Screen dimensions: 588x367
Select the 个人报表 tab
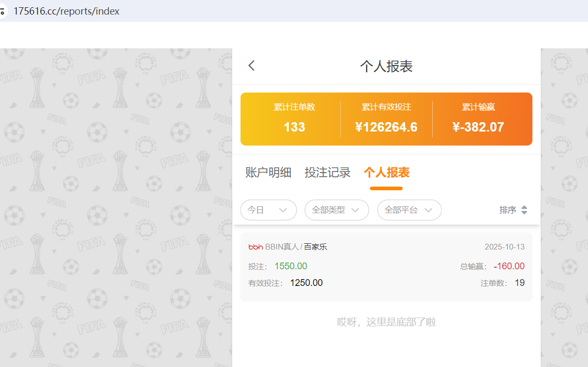tap(386, 172)
